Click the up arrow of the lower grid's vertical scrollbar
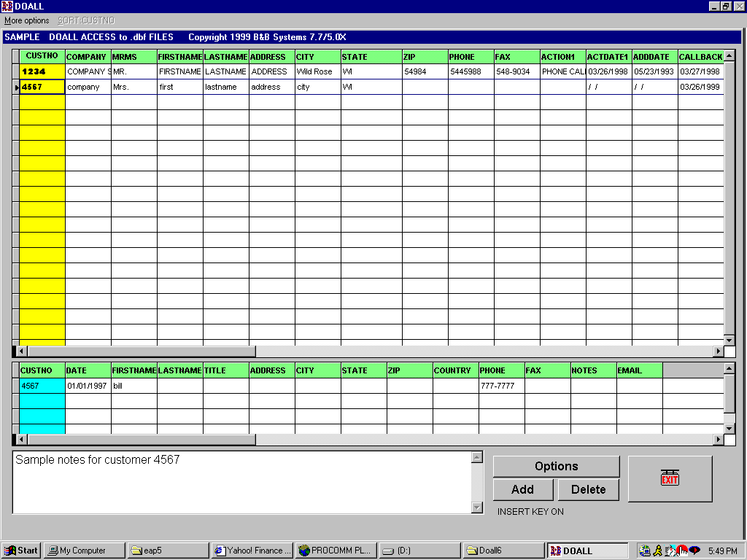This screenshot has width=747, height=560. (x=729, y=370)
